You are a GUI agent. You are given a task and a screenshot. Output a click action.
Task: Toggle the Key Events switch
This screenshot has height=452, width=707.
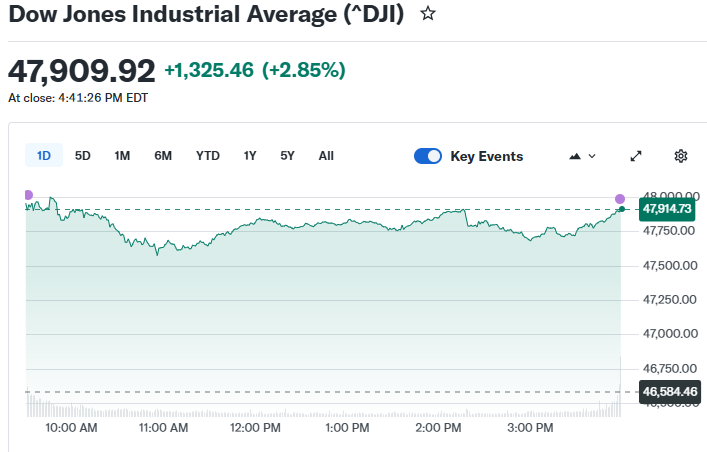(428, 156)
